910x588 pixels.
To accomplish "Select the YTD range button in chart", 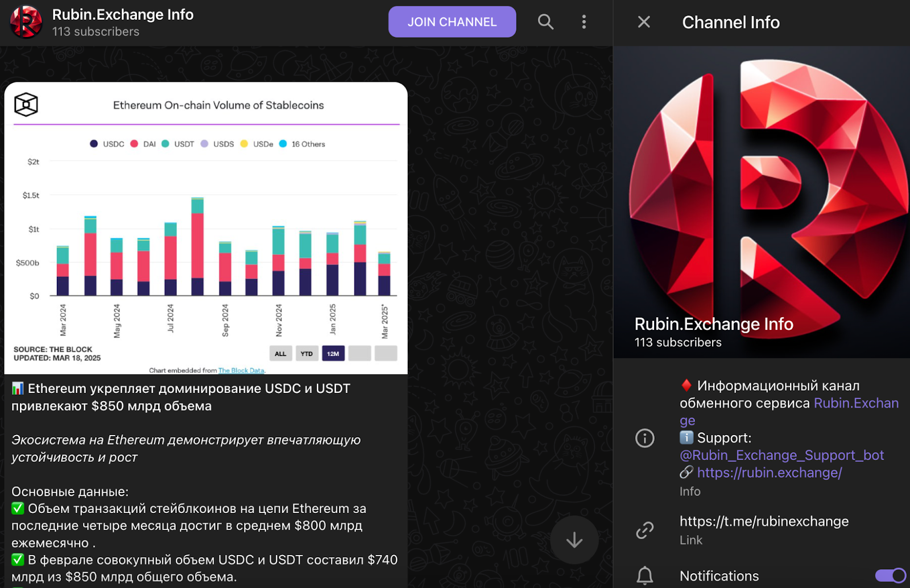I will click(307, 354).
